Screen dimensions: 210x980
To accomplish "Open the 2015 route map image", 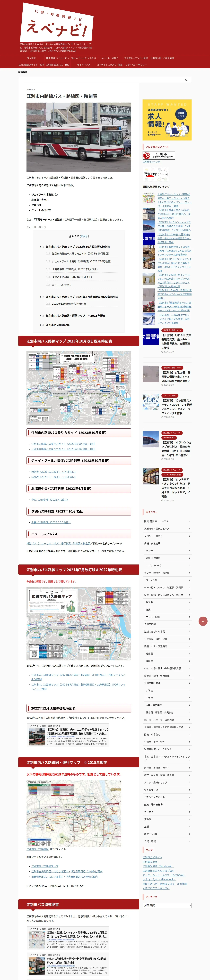I will point(74,813).
